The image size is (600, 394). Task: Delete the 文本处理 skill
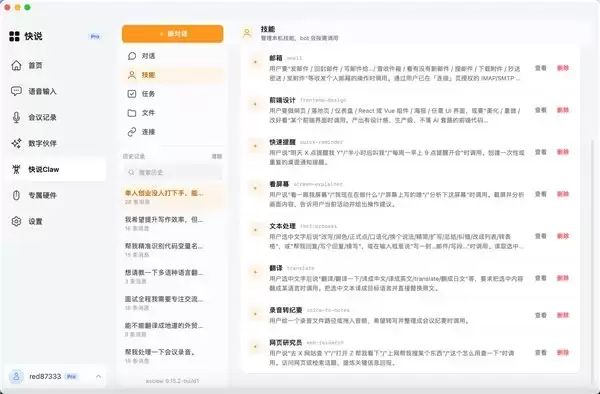click(x=562, y=236)
